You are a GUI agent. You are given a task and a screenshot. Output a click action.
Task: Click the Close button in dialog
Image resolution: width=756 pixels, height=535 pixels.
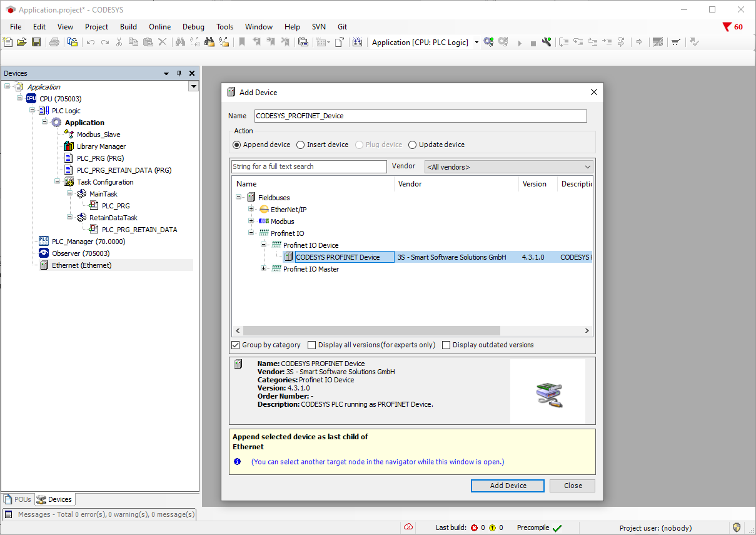click(573, 486)
